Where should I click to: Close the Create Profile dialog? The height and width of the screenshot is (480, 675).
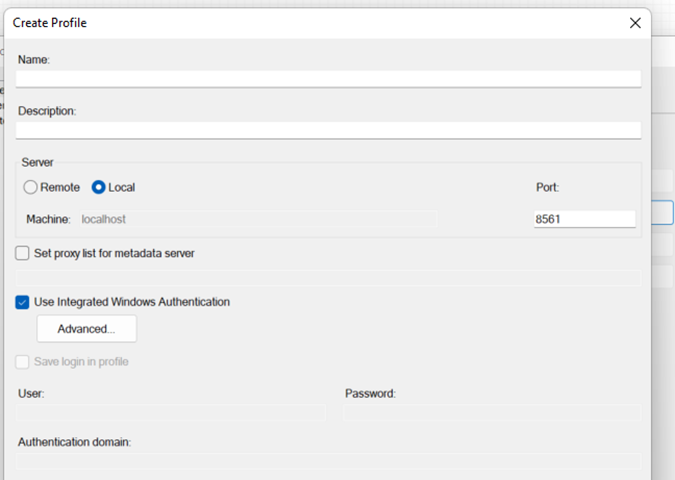[x=634, y=22]
